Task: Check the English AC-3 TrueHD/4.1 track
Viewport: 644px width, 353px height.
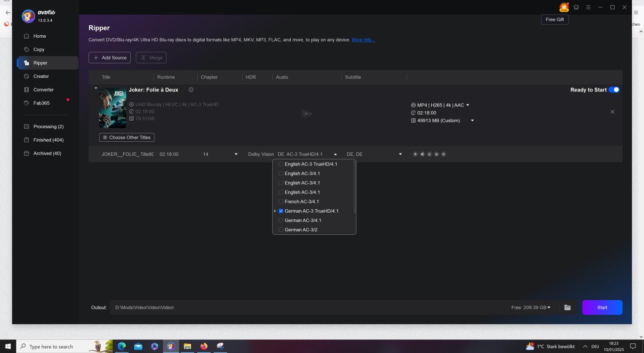Action: (x=281, y=164)
